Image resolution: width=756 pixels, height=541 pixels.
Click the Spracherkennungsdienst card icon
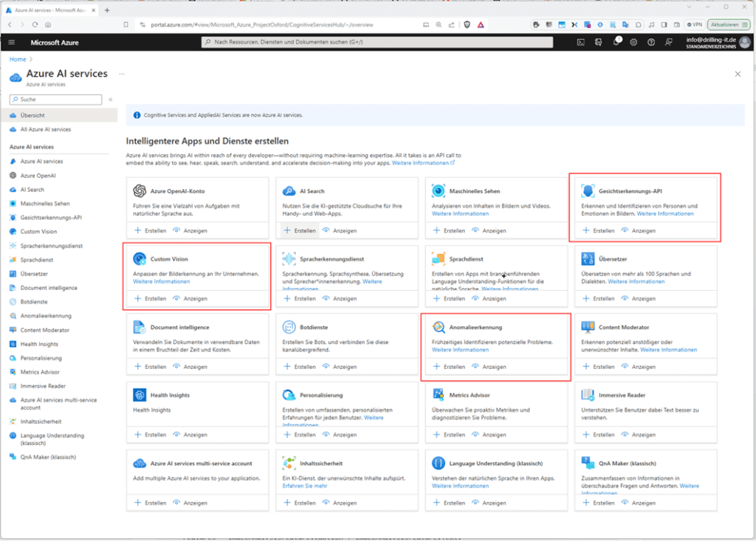tap(289, 259)
